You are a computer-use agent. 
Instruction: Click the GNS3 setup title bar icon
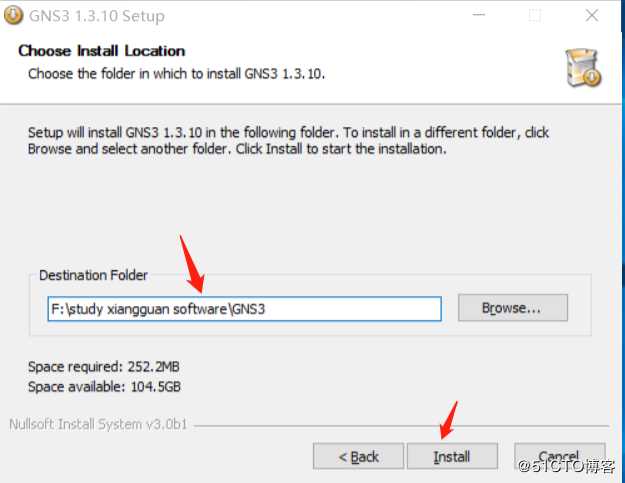[13, 16]
